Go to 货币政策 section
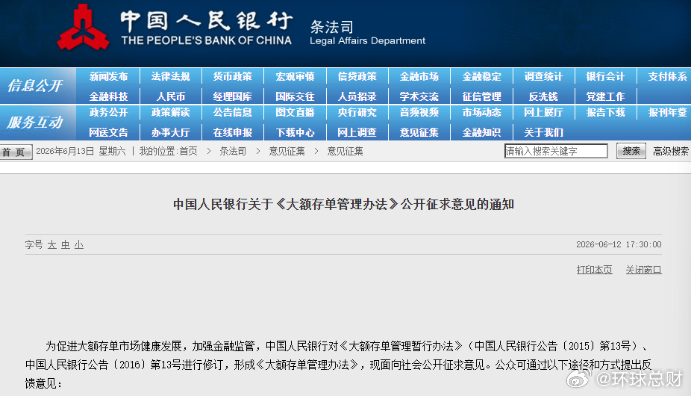The image size is (691, 396). [233, 77]
